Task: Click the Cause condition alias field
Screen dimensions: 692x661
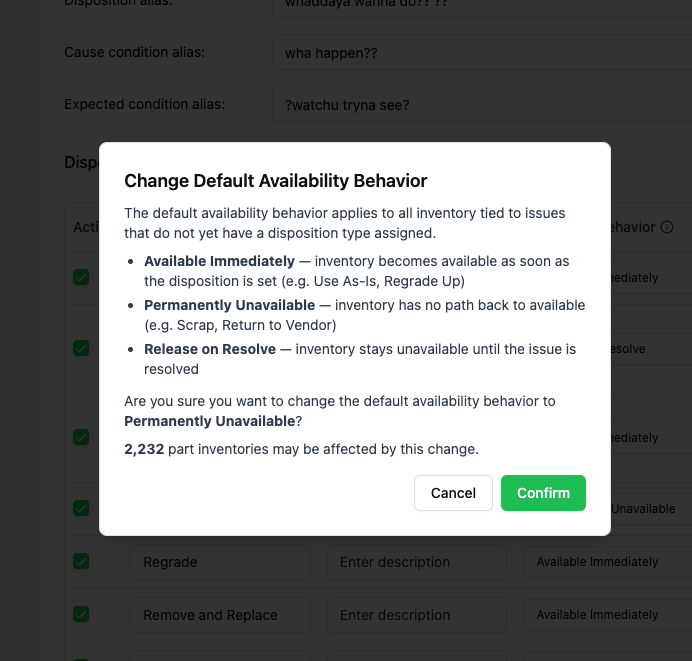Action: click(x=480, y=52)
